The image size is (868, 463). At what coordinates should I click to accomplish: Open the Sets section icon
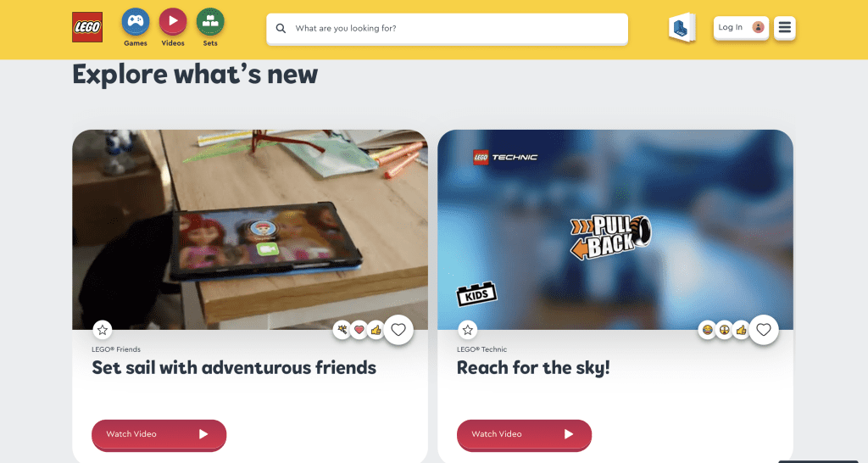[210, 21]
